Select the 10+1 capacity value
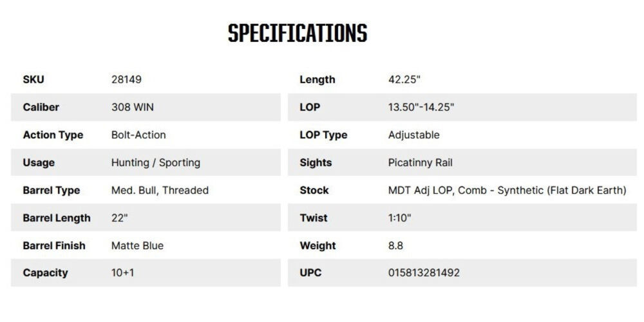Screen dimensions: 644x322 pos(123,273)
